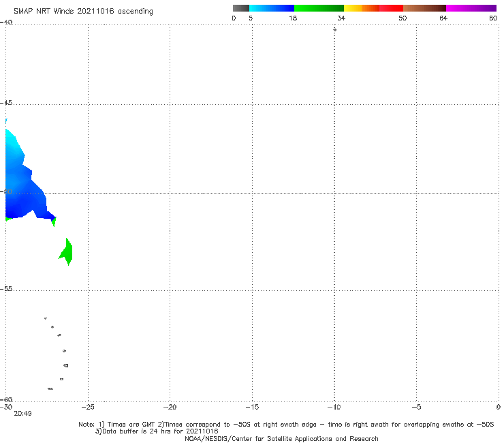Click the "34" color bar label
The height and width of the screenshot is (443, 504).
[x=341, y=18]
